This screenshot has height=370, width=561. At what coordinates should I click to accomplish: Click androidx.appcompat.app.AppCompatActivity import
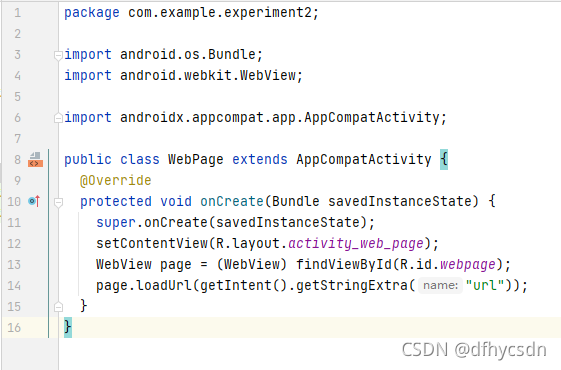coord(279,118)
